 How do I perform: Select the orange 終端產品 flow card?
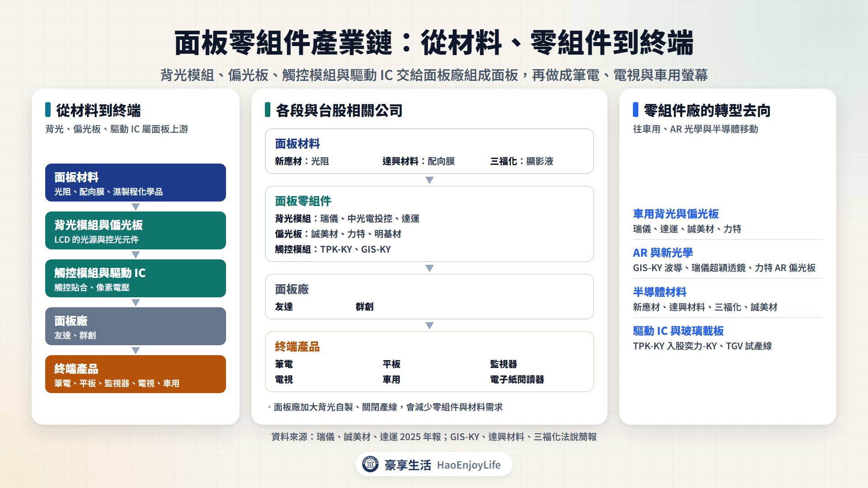click(x=136, y=374)
